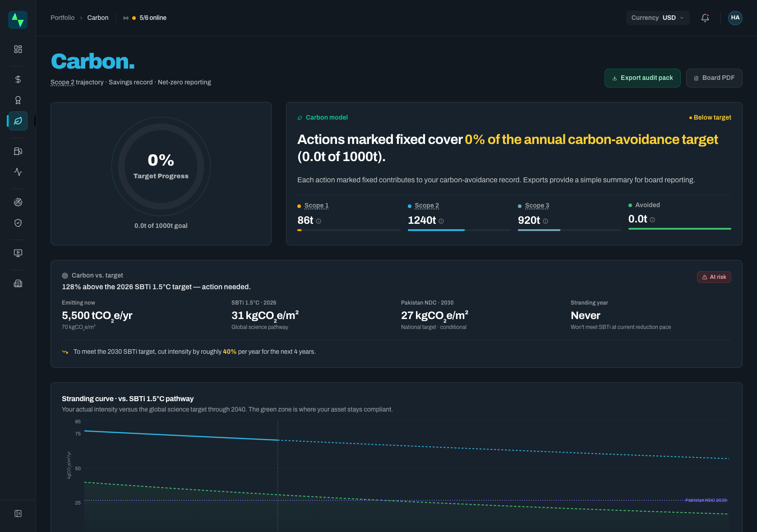Click the online status broadcast icon
757x532 pixels.
126,18
